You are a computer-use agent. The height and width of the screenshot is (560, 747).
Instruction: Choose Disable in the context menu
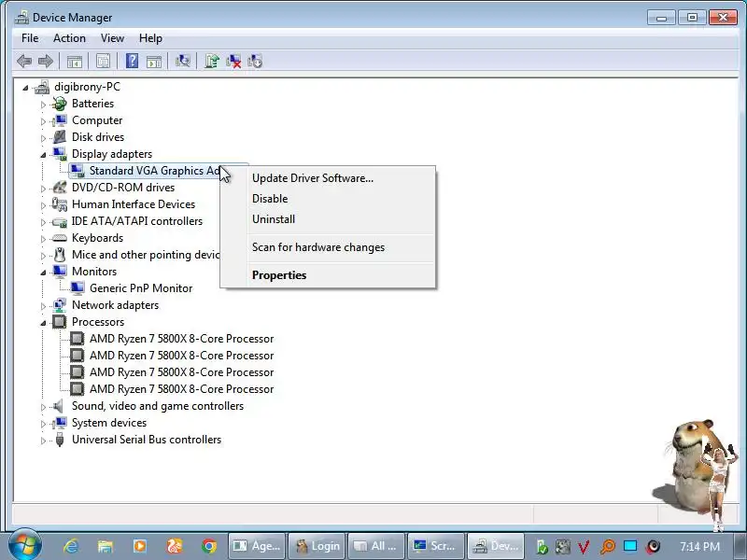click(x=329, y=199)
